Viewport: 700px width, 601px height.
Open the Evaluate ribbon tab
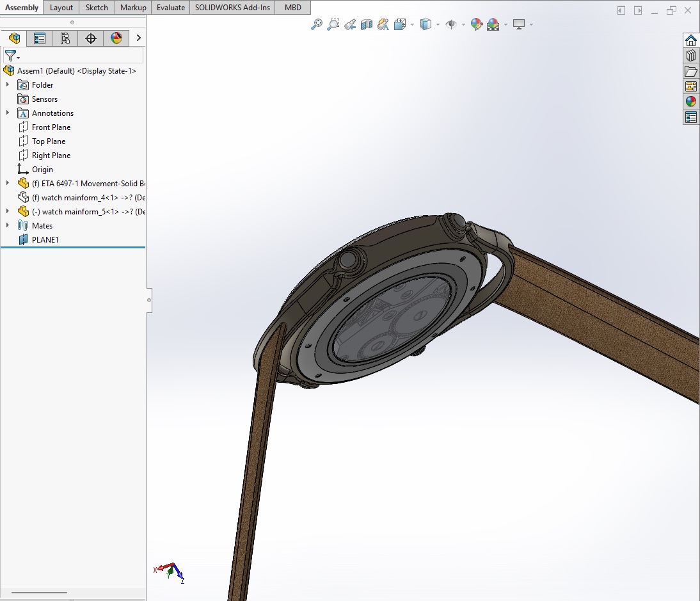pos(171,8)
